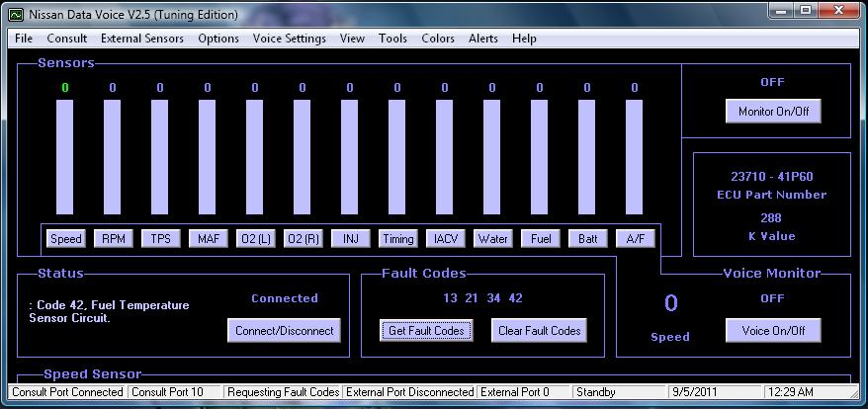Click the Timing gauge bar
The height and width of the screenshot is (409, 868).
(x=396, y=157)
